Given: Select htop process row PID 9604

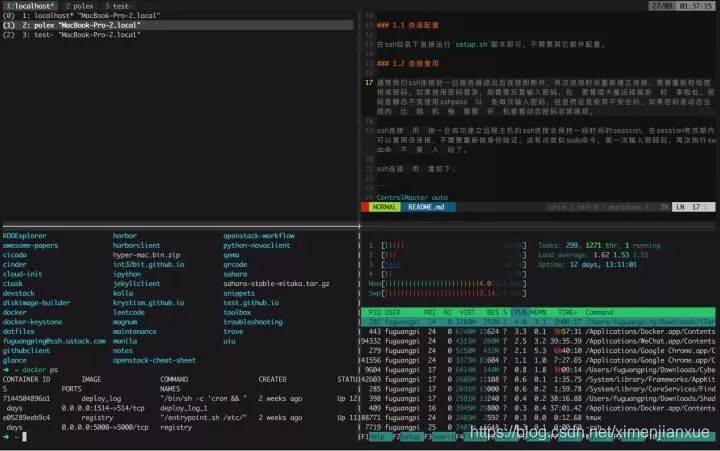Looking at the screenshot, I should (x=538, y=370).
